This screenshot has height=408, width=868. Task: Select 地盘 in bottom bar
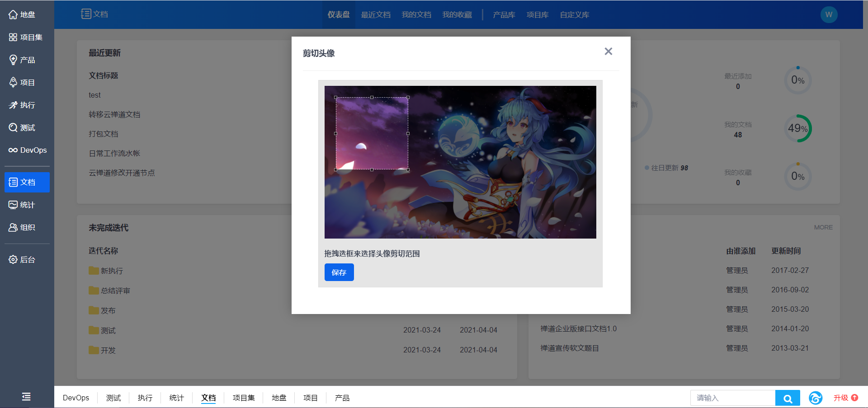(279, 398)
